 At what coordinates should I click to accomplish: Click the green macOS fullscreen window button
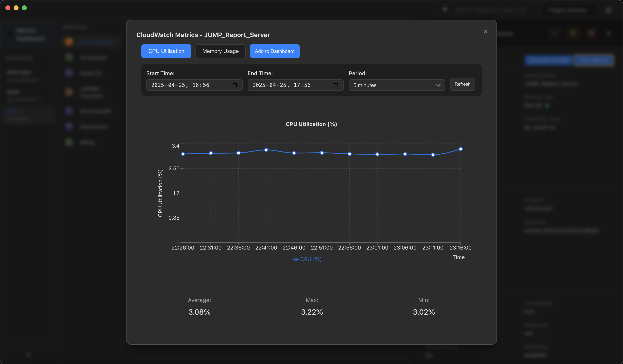coord(24,8)
